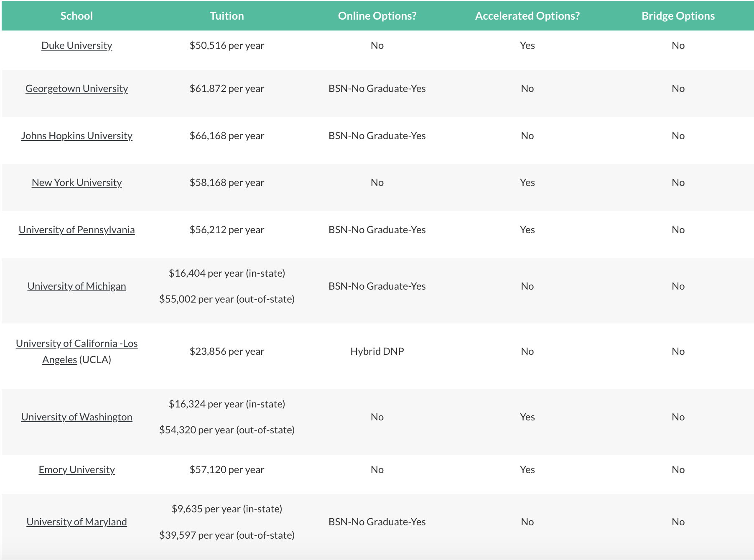Click the $66,168 per year tuition cell
The height and width of the screenshot is (560, 754).
pyautogui.click(x=227, y=136)
